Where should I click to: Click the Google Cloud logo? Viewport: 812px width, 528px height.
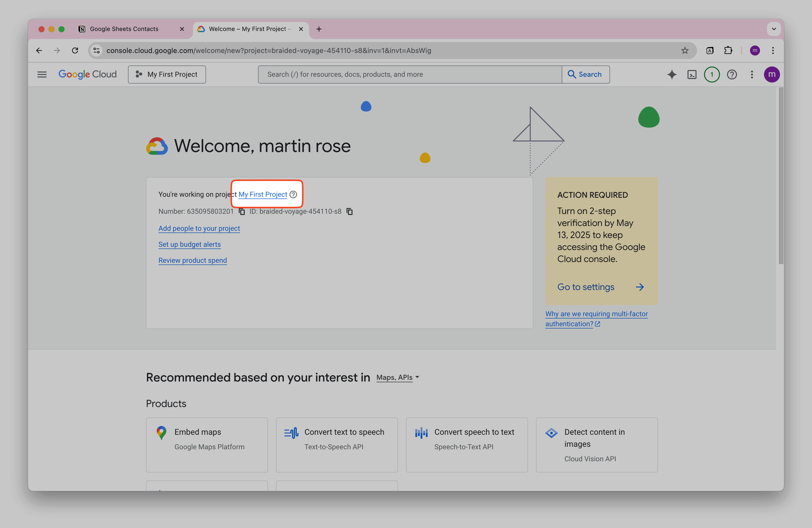click(x=87, y=74)
